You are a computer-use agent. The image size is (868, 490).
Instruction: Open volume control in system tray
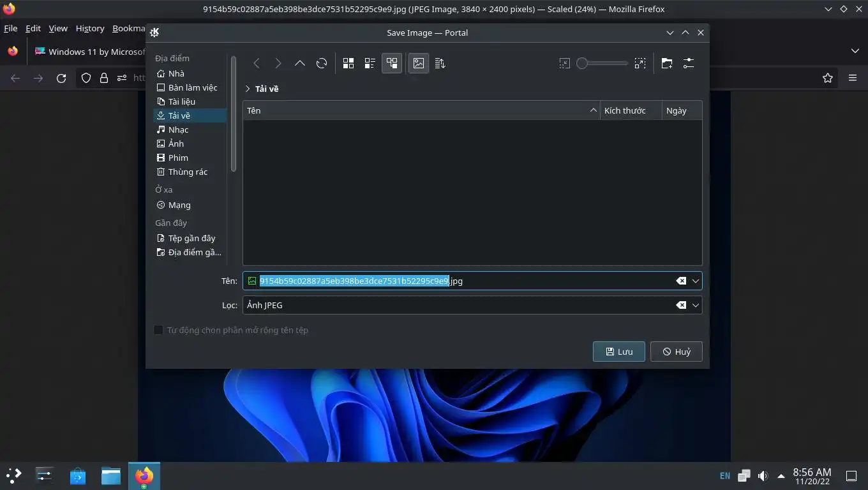tap(763, 476)
